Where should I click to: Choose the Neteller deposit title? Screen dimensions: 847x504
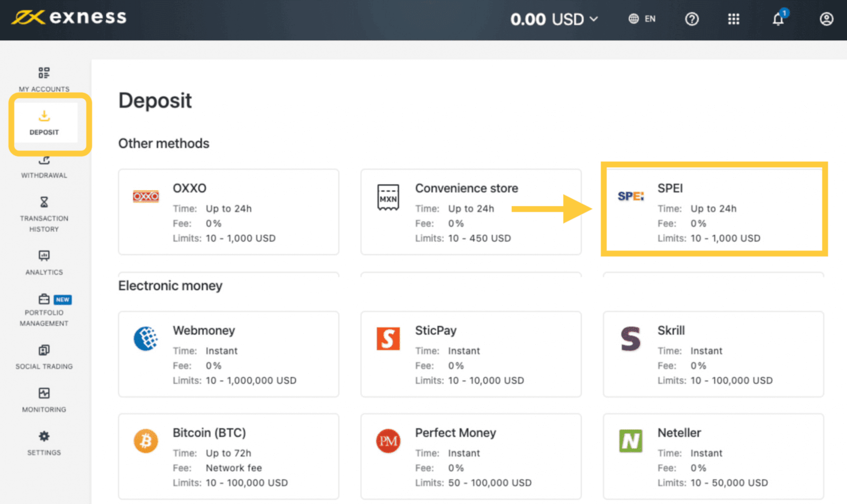pos(679,433)
